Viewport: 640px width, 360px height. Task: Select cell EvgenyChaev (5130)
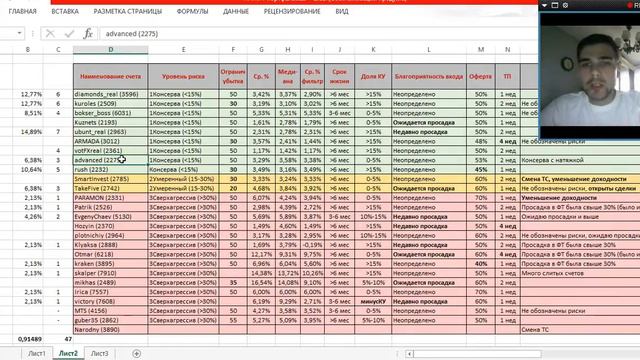point(111,217)
